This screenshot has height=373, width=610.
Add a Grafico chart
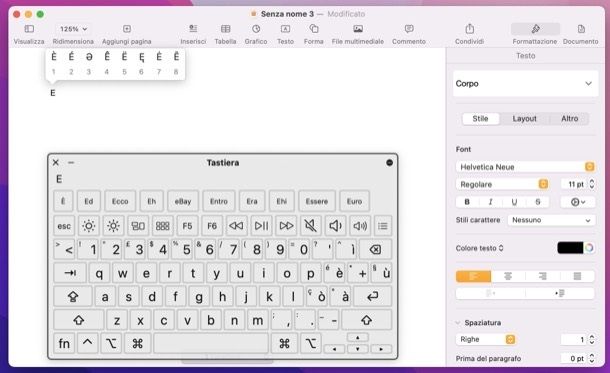(x=256, y=29)
